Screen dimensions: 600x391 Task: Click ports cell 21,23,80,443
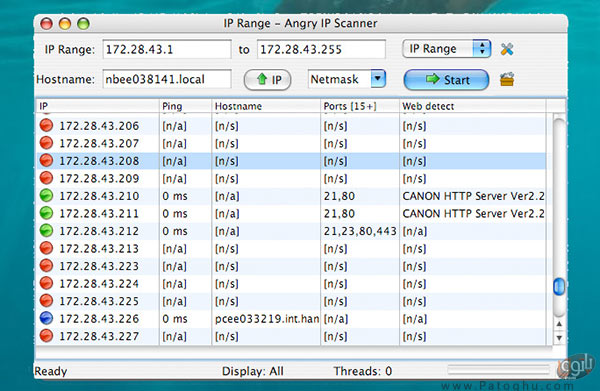[x=360, y=231]
